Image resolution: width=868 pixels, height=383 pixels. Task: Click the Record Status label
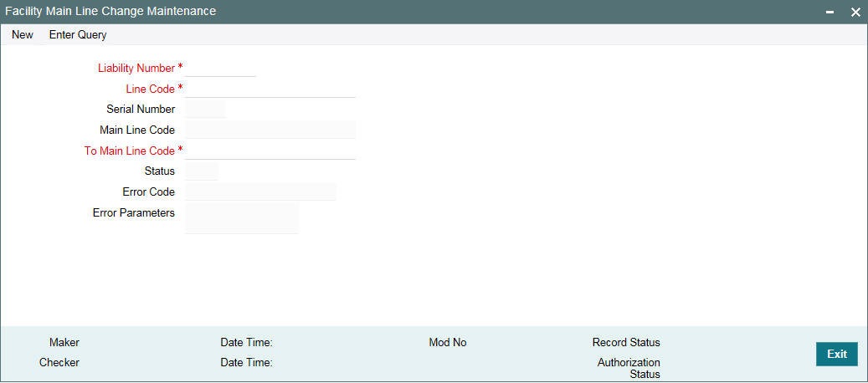click(626, 343)
